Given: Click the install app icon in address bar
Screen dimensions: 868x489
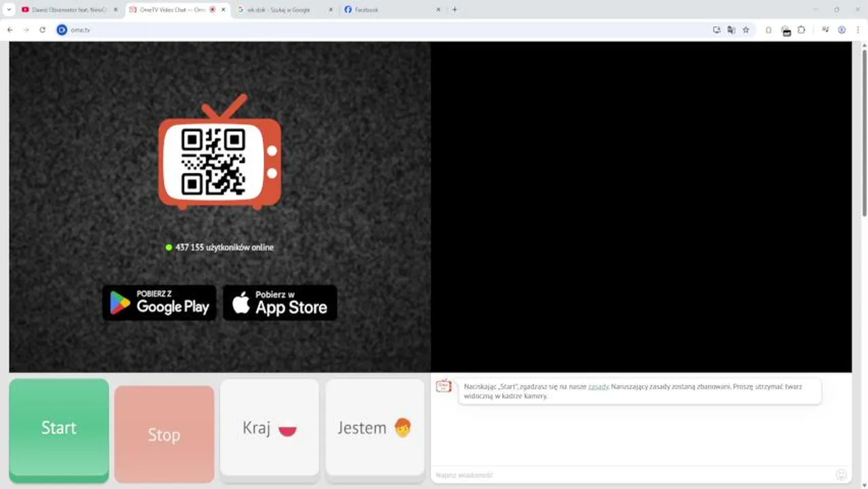Looking at the screenshot, I should point(717,30).
